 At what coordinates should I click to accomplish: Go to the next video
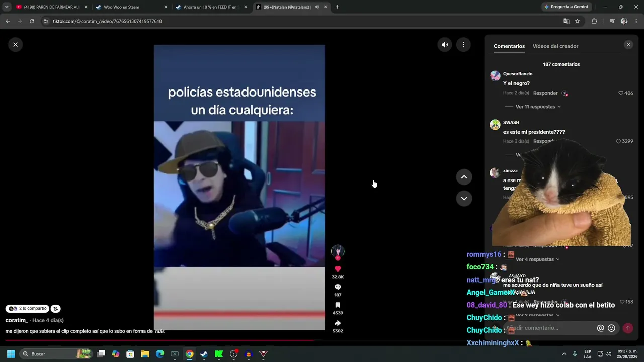coord(464,199)
